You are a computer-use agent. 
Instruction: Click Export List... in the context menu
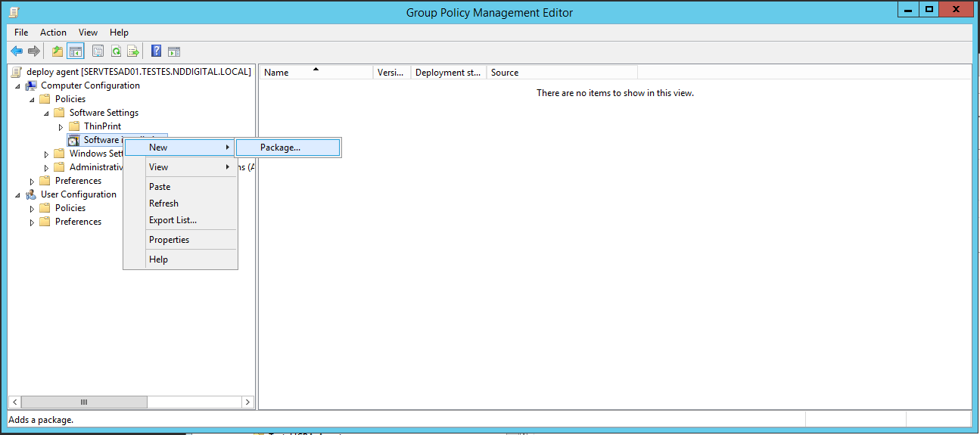[173, 220]
